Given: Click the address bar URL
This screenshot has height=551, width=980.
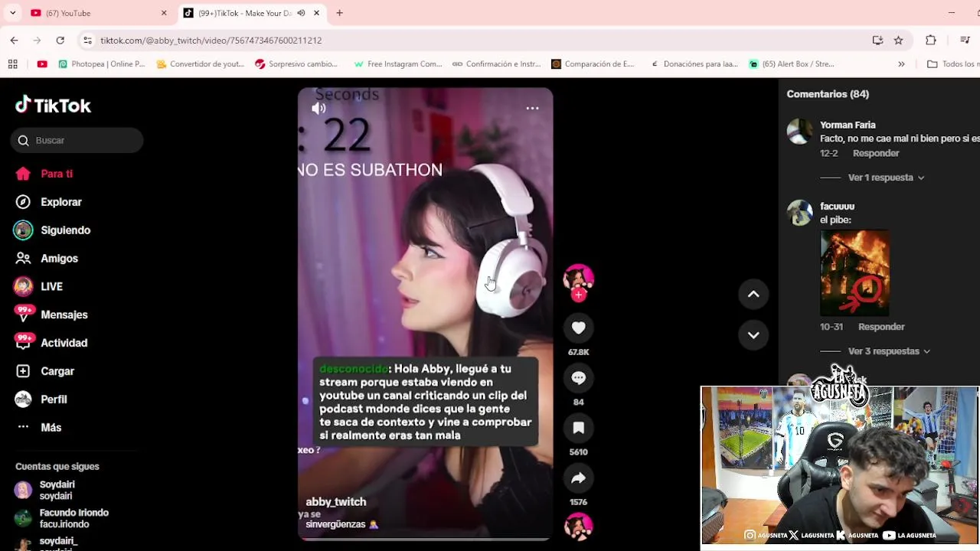Looking at the screenshot, I should tap(211, 41).
